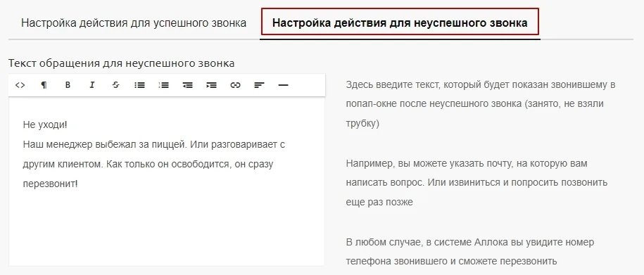Open the paragraph format icon
The width and height of the screenshot is (644, 275).
[44, 85]
